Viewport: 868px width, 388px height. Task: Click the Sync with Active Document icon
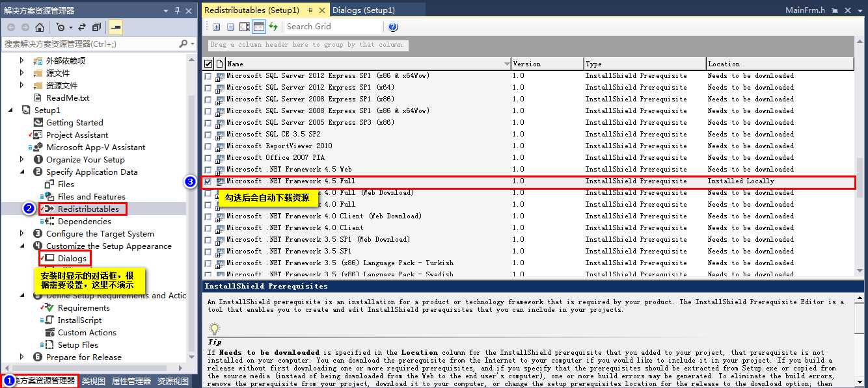[x=82, y=27]
